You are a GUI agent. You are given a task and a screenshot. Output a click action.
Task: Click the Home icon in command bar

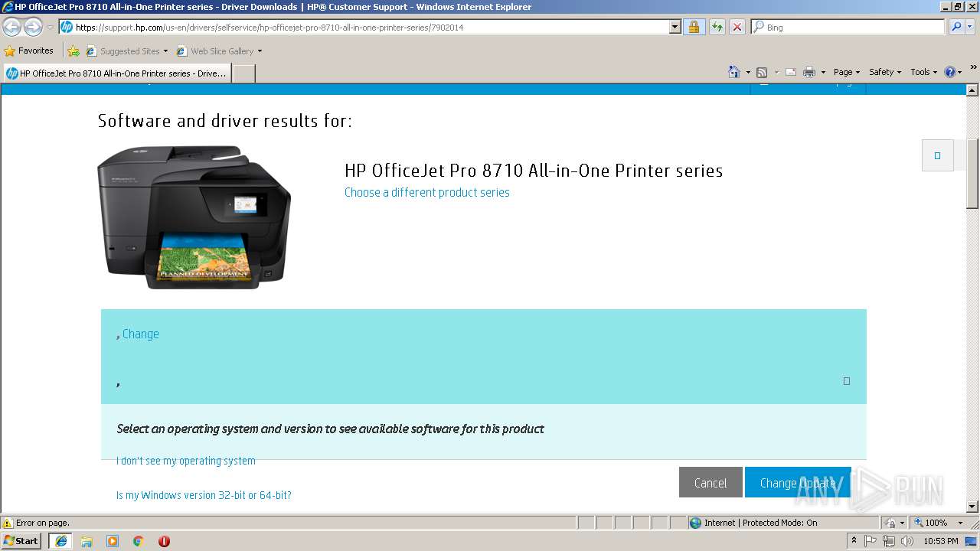[734, 72]
